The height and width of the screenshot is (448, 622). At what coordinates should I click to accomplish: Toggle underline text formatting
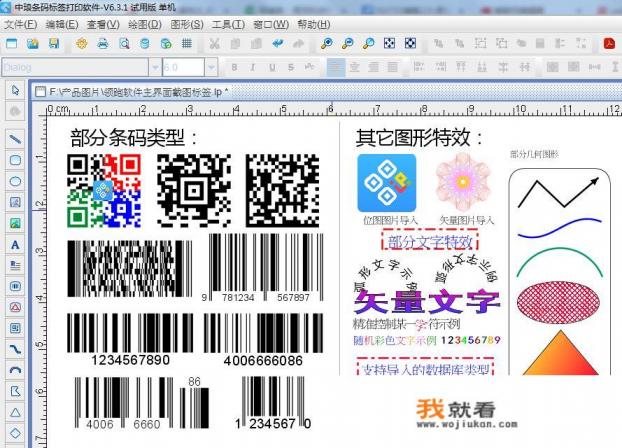[x=269, y=67]
